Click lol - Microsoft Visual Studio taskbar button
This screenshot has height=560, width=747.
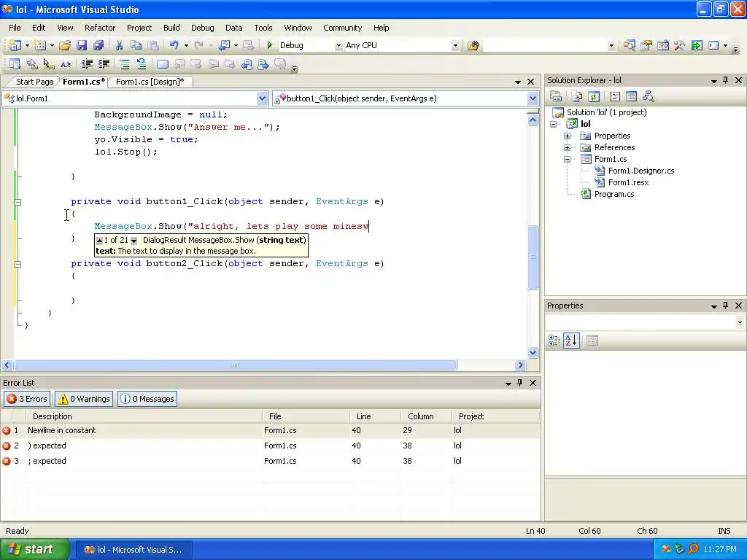(x=134, y=550)
